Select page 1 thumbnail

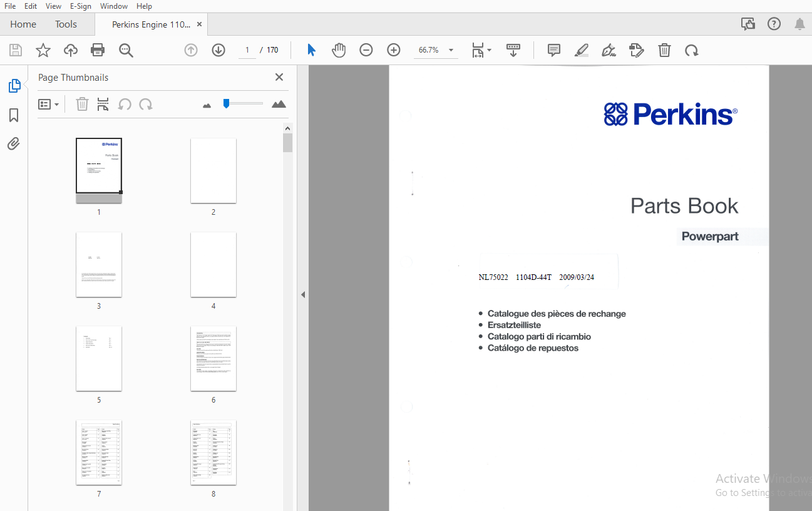pyautogui.click(x=99, y=170)
